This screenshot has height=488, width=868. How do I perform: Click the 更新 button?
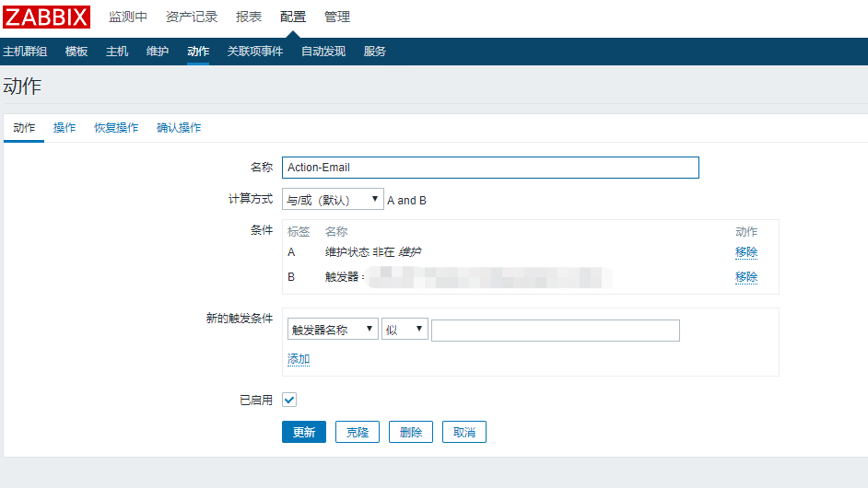304,432
